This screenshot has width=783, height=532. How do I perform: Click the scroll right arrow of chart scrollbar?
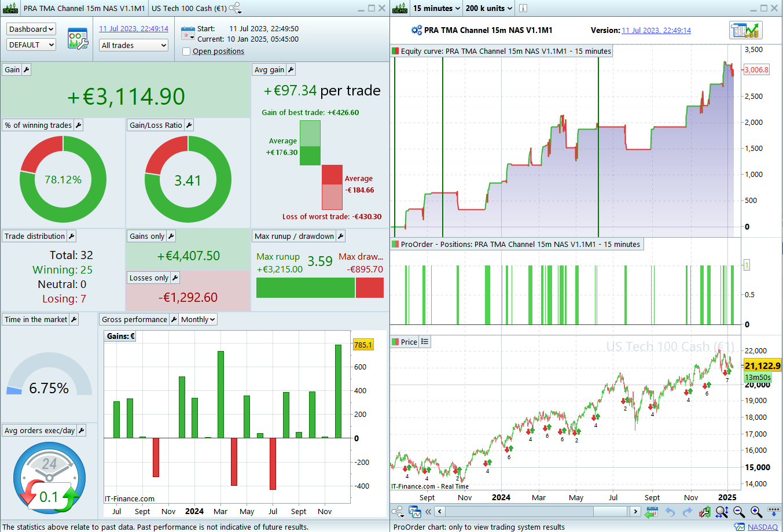tap(635, 511)
